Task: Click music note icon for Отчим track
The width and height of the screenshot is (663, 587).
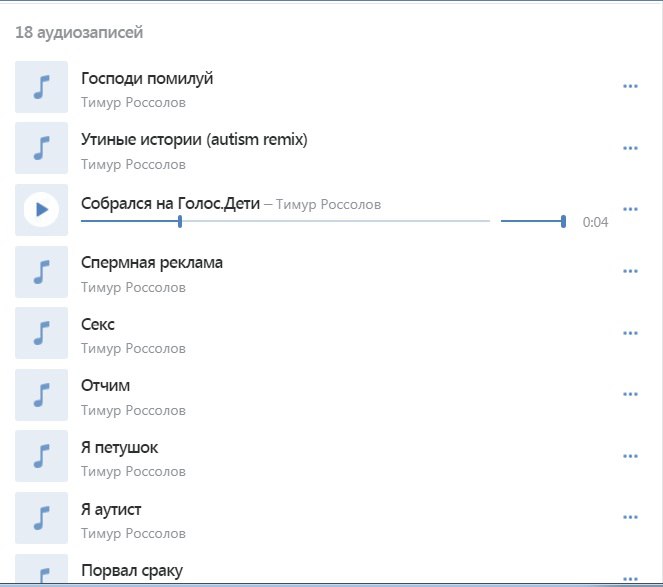Action: [x=41, y=395]
